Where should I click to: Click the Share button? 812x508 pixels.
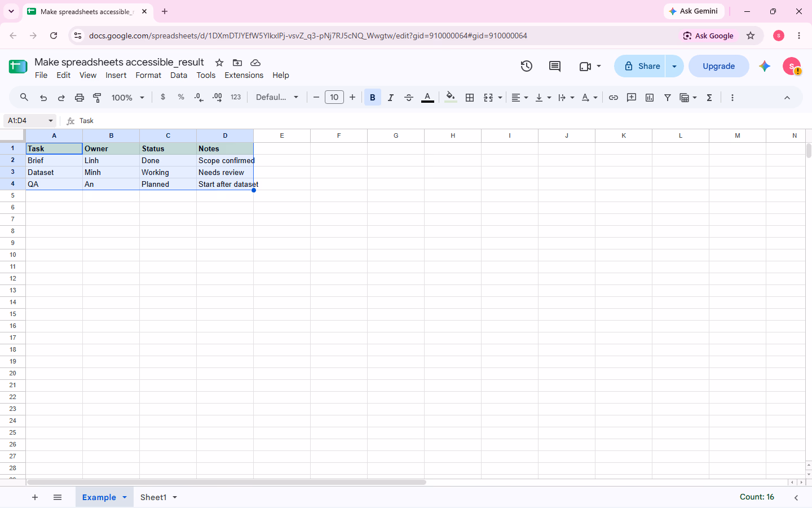(x=640, y=66)
